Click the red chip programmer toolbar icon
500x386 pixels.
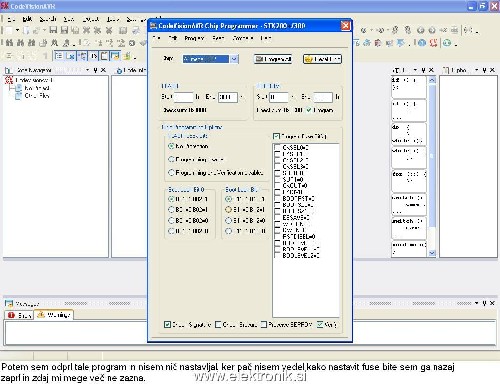pyautogui.click(x=433, y=43)
